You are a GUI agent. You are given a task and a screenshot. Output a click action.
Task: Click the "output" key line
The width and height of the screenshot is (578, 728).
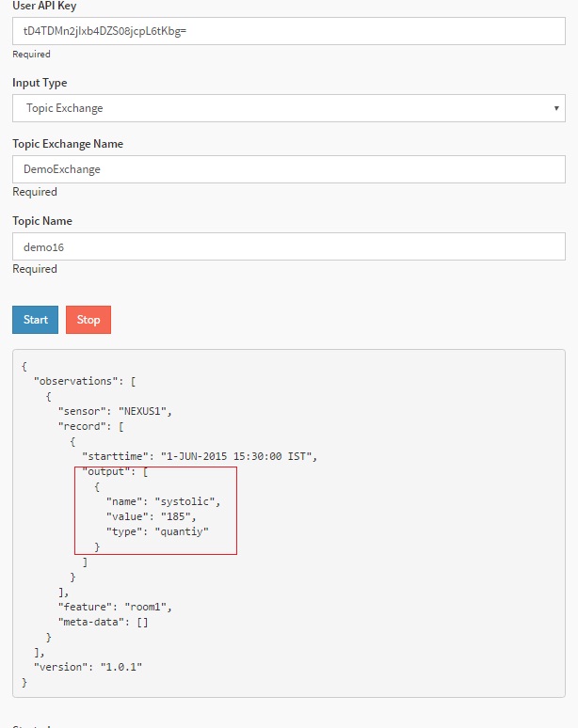point(115,472)
